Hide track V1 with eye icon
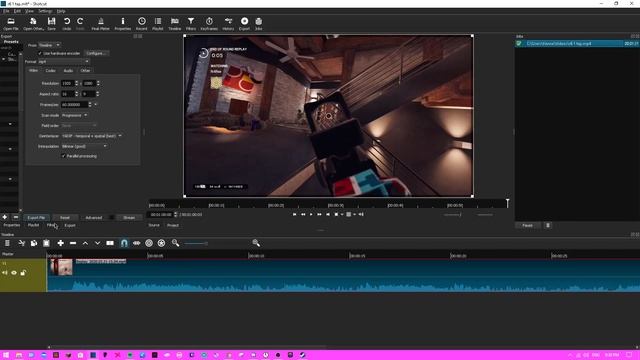The width and height of the screenshot is (640, 360). (x=14, y=273)
